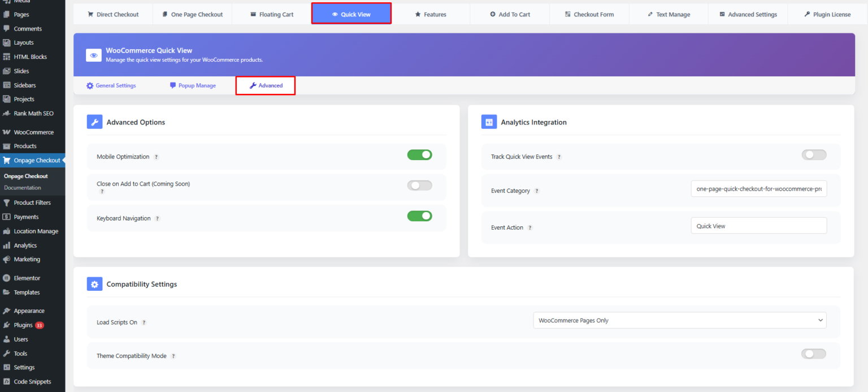Screen dimensions: 868x392
Task: Click the Analytics Integration panel icon
Action: [489, 122]
